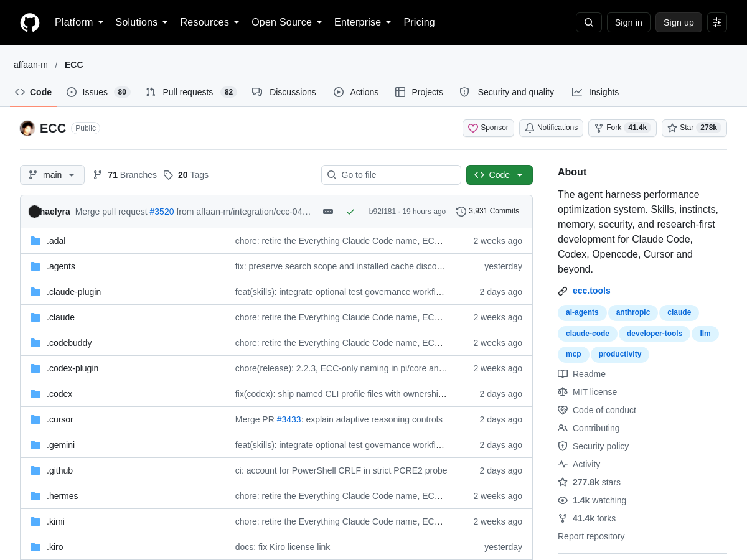
Task: Click the Contributing people icon
Action: tap(563, 428)
